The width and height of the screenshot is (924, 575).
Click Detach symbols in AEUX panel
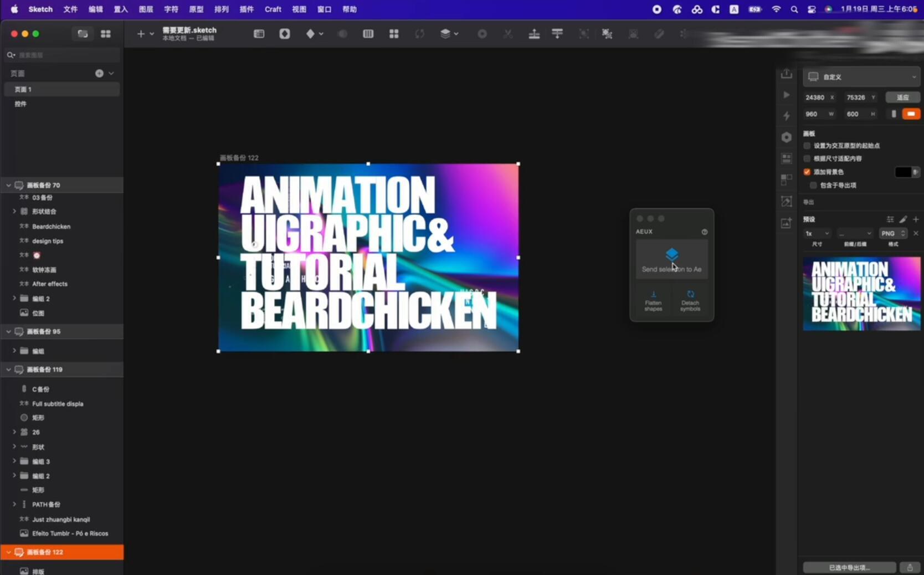[690, 301]
